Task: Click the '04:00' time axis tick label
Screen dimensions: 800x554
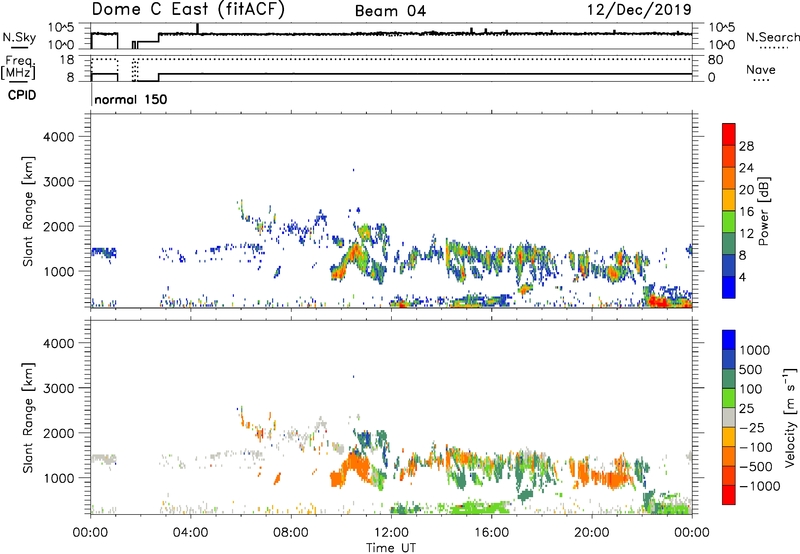Action: point(190,533)
